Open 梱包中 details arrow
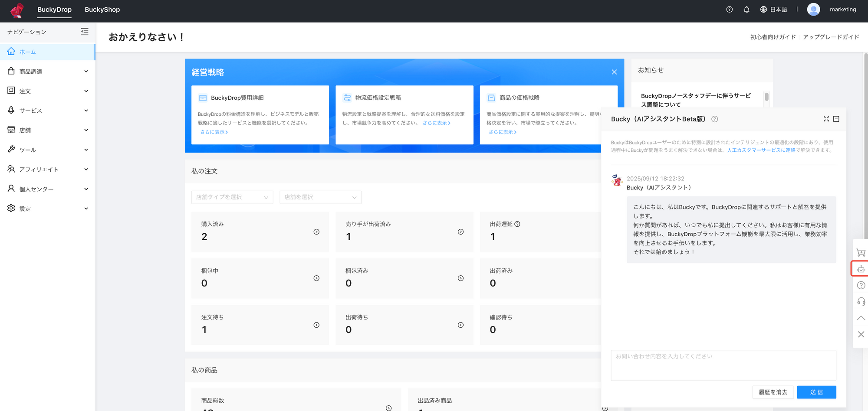Viewport: 868px width, 411px height. pyautogui.click(x=316, y=278)
